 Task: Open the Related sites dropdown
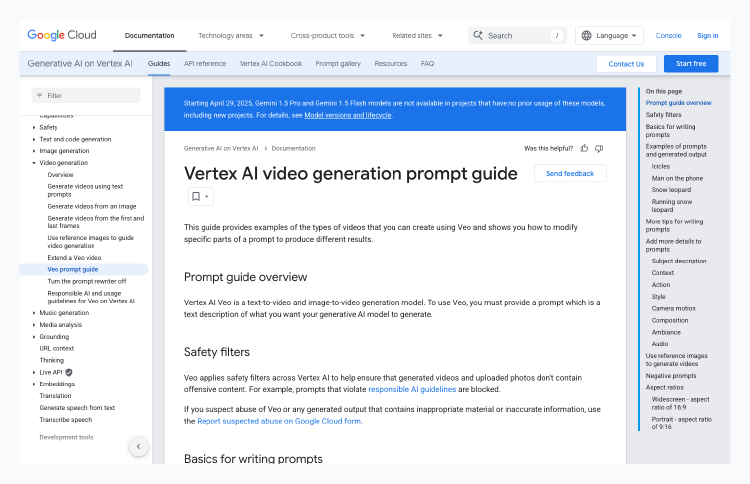tap(417, 35)
